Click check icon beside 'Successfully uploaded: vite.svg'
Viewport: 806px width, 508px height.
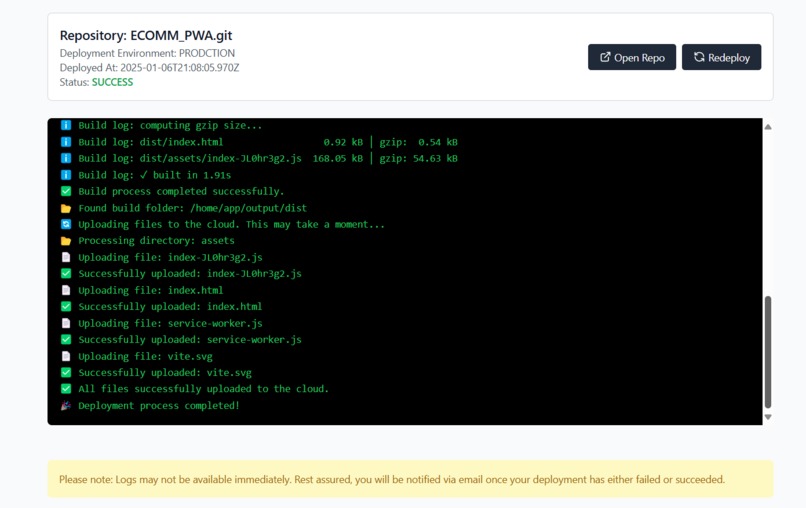(66, 372)
